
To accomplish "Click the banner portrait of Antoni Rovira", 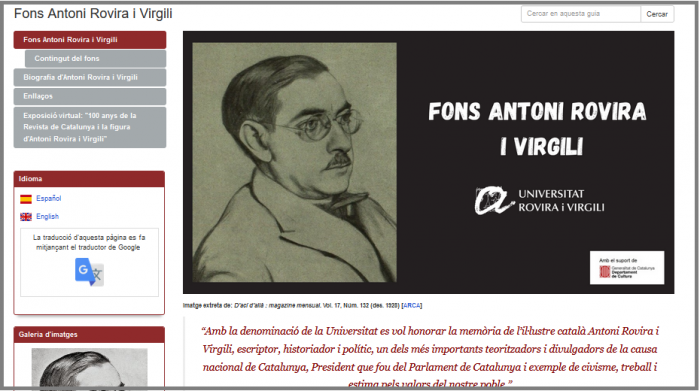I will click(x=294, y=162).
